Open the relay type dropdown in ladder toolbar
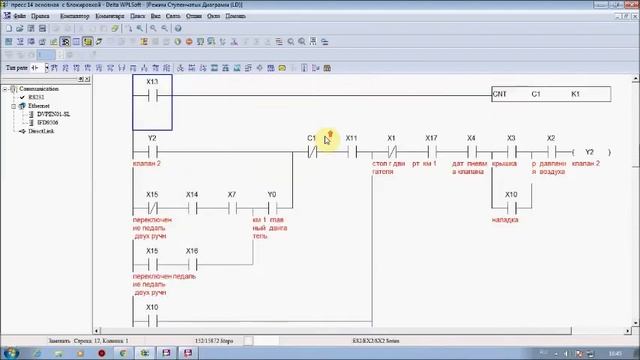 pyautogui.click(x=47, y=68)
